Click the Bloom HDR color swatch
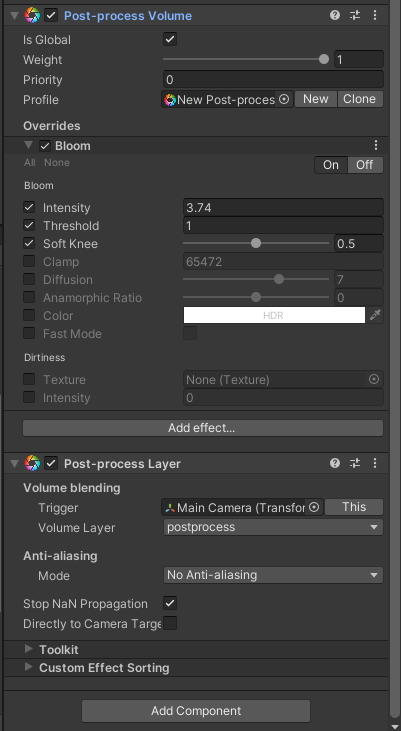Image resolution: width=401 pixels, height=731 pixels. 274,316
